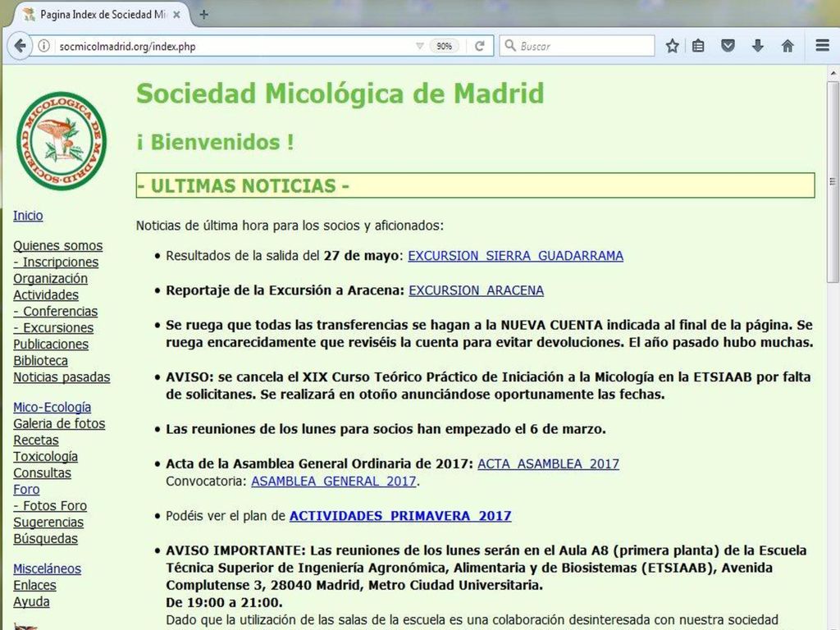Select the Pagina Index de Sociedad tab
This screenshot has width=840, height=630.
99,15
